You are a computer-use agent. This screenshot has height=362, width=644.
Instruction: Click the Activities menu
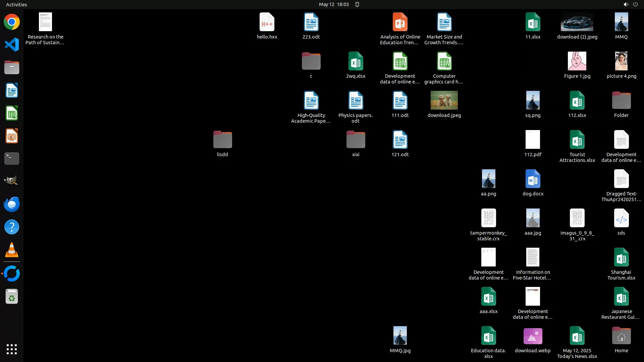click(x=16, y=4)
